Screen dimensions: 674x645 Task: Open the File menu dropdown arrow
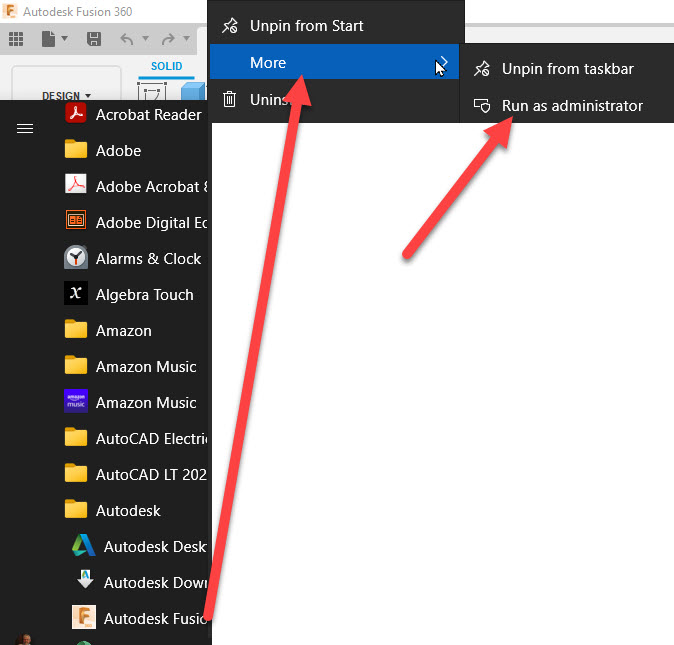[64, 39]
